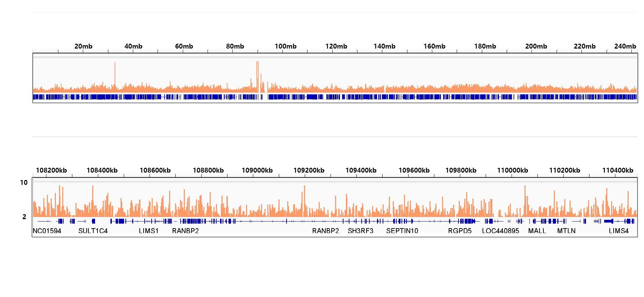Select the 20mb ruler position

(x=83, y=46)
